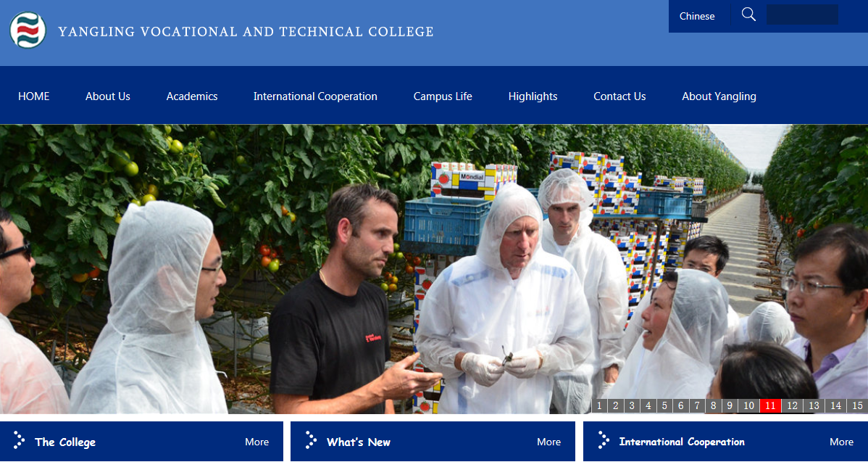Open the Campus Life menu
The height and width of the screenshot is (462, 868).
pyautogui.click(x=443, y=96)
